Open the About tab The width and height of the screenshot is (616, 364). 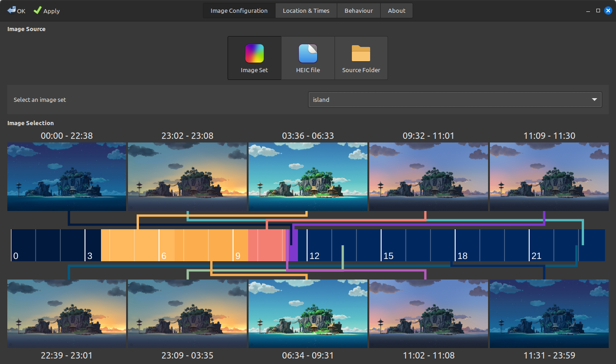coord(397,11)
